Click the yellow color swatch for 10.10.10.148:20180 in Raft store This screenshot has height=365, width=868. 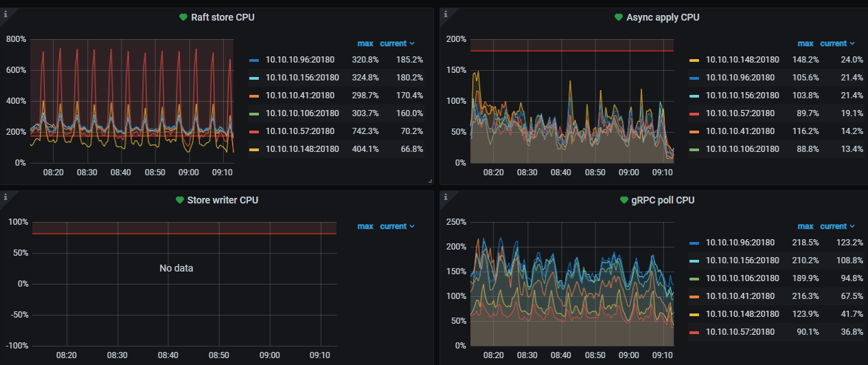tap(254, 148)
